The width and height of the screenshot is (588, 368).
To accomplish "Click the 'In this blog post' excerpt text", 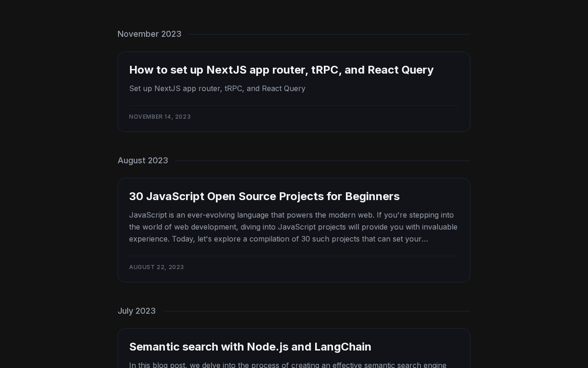I will [288, 365].
